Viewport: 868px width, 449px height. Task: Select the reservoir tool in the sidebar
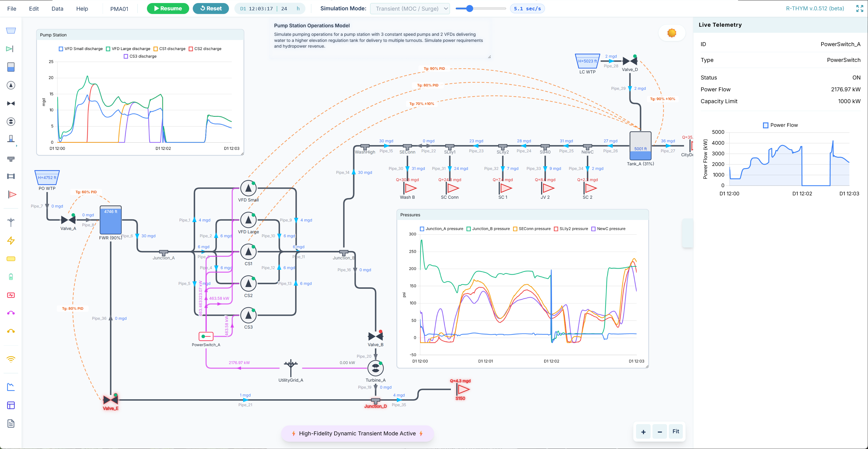click(11, 31)
